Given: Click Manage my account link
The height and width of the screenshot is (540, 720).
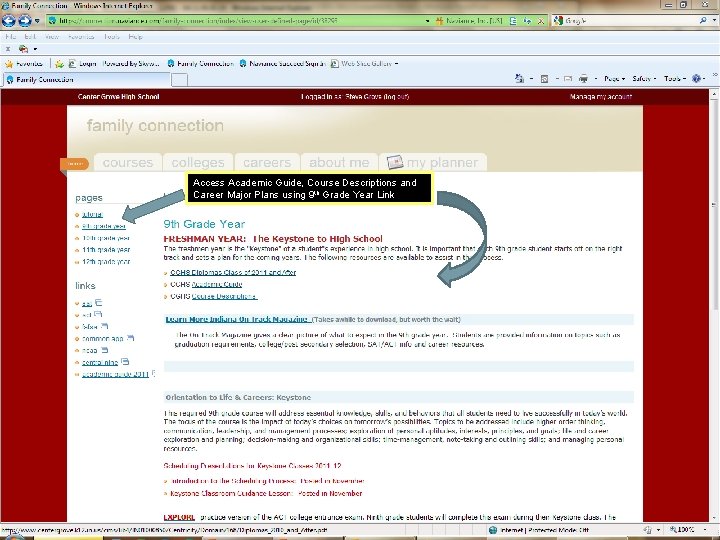Looking at the screenshot, I should click(601, 97).
